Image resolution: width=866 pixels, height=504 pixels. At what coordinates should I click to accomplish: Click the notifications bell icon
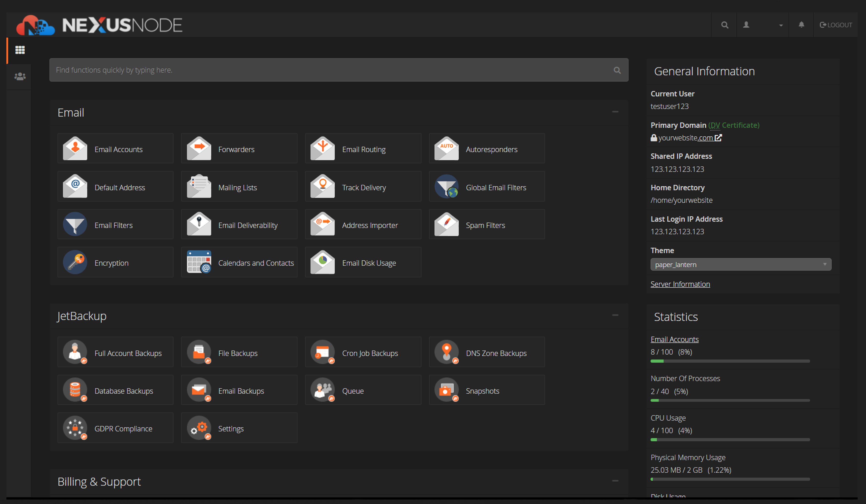click(801, 25)
